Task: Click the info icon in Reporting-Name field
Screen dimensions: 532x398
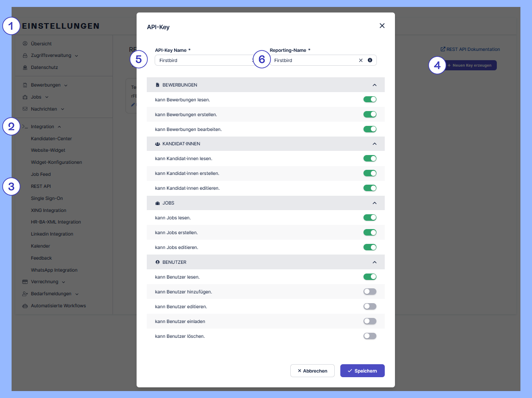Action: pos(370,60)
